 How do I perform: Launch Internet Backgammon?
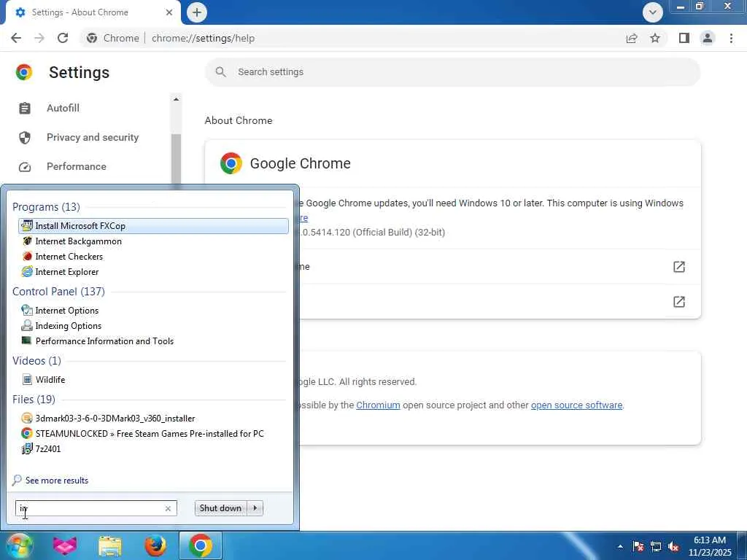[153, 241]
